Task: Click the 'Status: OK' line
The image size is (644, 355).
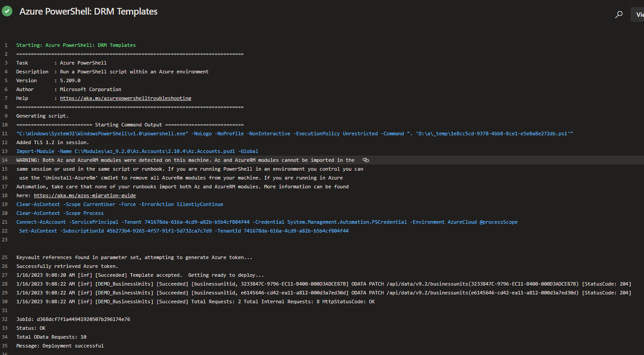Action: tap(31, 328)
